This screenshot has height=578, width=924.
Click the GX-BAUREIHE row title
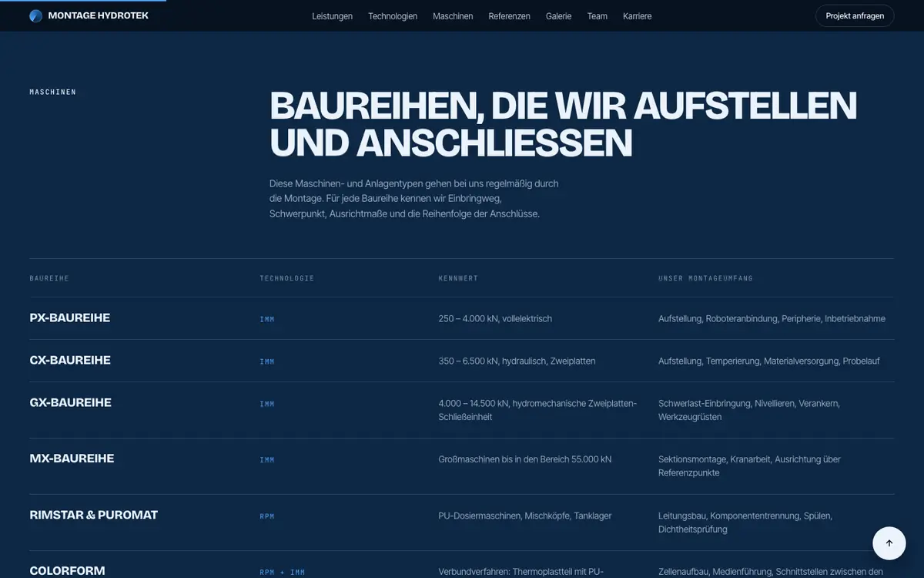pyautogui.click(x=71, y=402)
